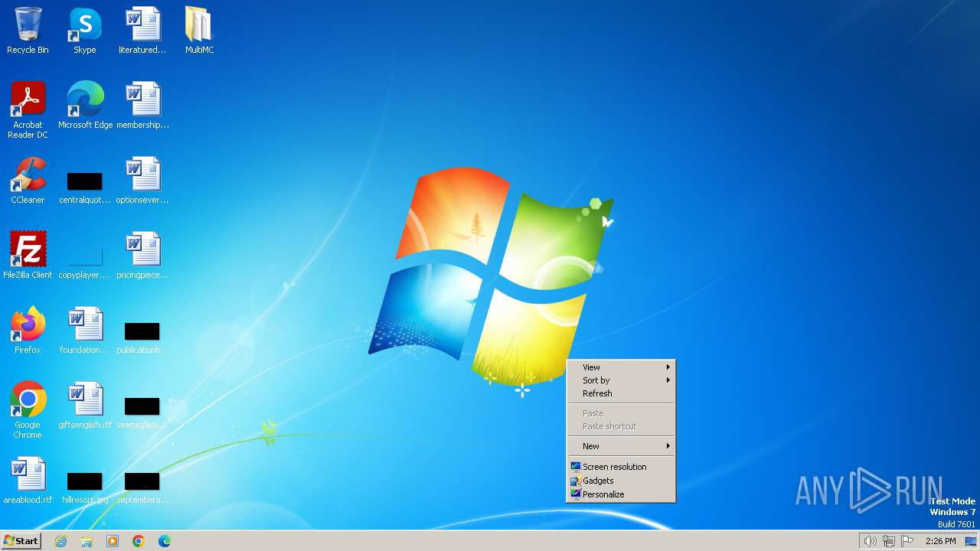Select the areablood.rtf document icon
This screenshot has width=980, height=551.
(28, 481)
